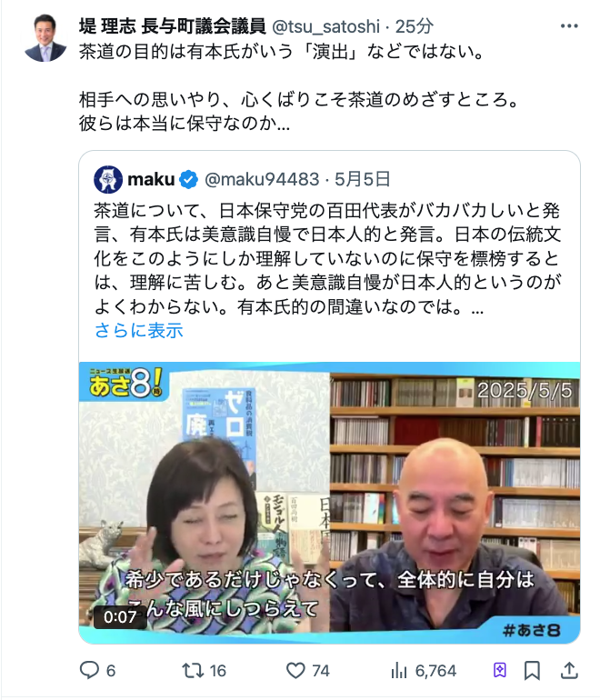
Task: Open the @maku94483 handle link
Action: 262,179
